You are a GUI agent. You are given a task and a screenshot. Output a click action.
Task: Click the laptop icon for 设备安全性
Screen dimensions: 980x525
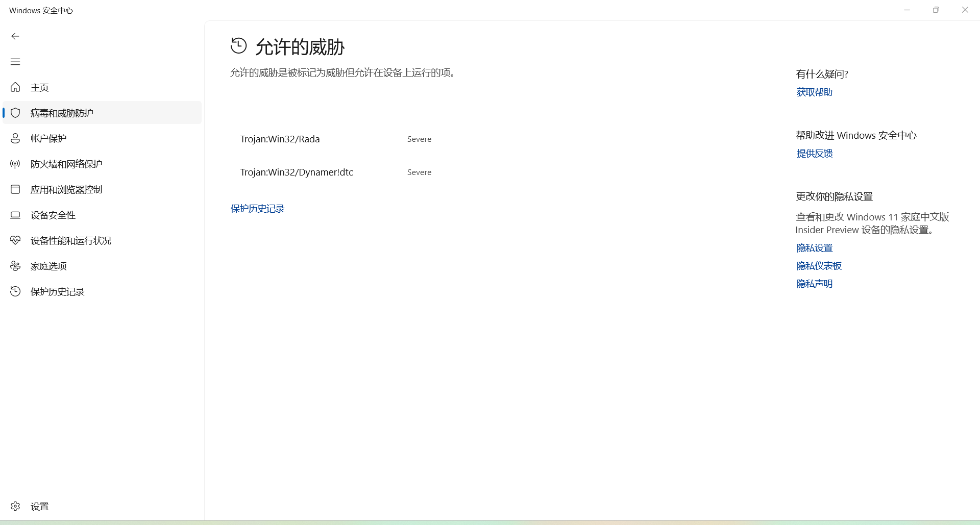coord(15,215)
